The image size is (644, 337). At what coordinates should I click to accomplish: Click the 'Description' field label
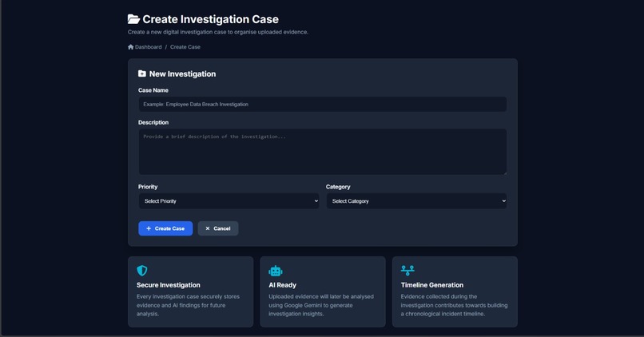[153, 122]
